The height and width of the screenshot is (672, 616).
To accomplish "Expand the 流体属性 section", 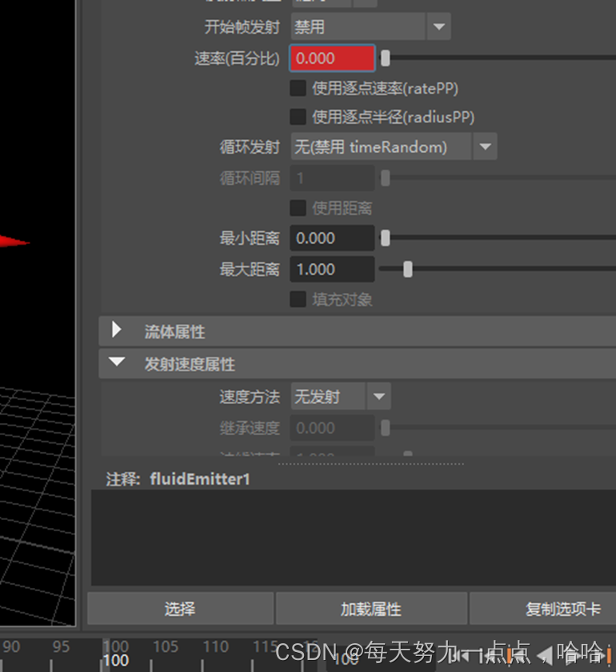I will [x=116, y=330].
